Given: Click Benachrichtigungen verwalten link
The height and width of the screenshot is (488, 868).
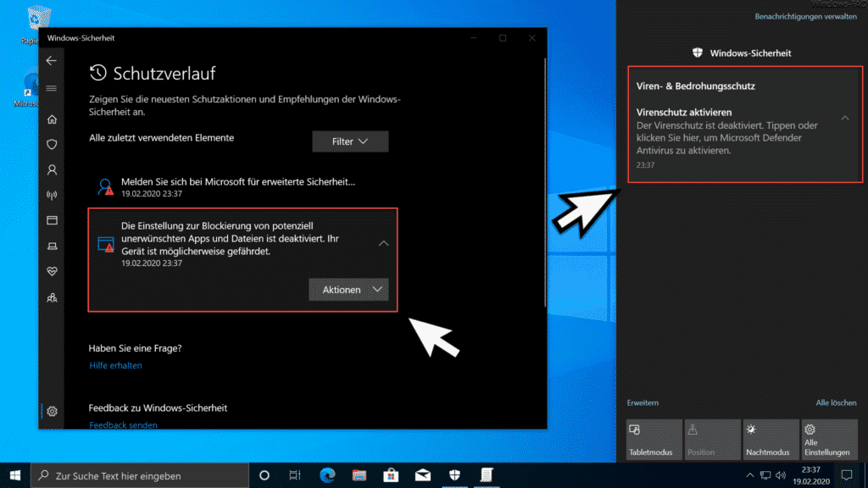Looking at the screenshot, I should click(x=805, y=17).
